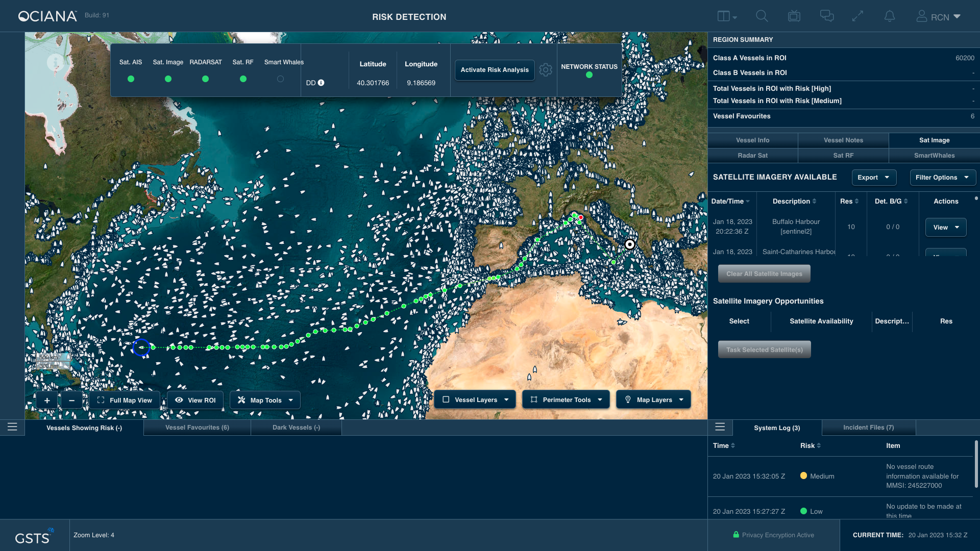This screenshot has width=980, height=551.
Task: Open the layout panel selector icon
Action: [x=727, y=16]
